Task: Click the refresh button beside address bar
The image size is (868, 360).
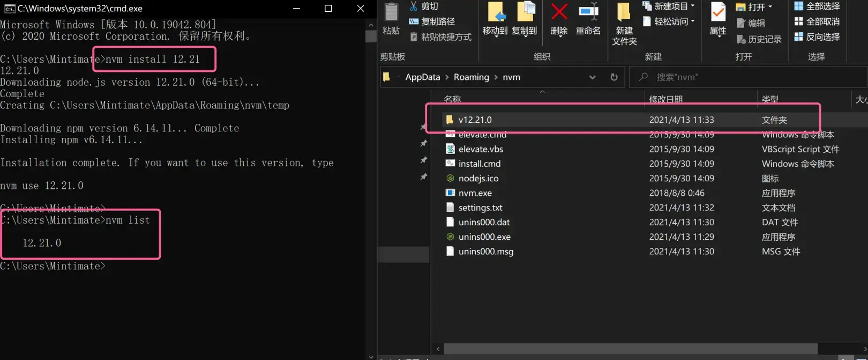Action: click(614, 77)
